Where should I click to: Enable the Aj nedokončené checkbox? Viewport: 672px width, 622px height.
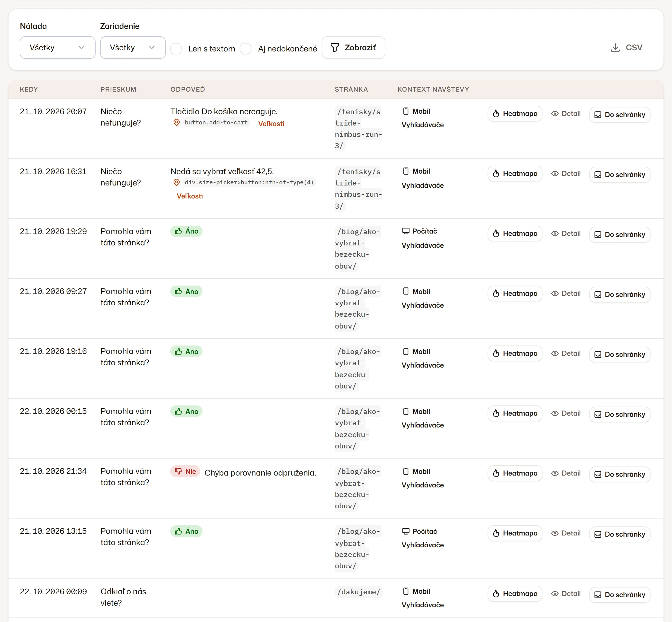coord(246,48)
